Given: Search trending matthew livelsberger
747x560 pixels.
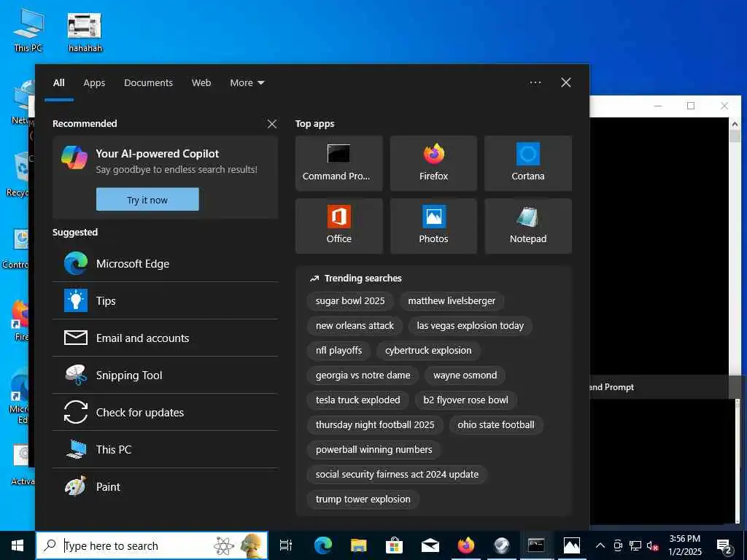Looking at the screenshot, I should point(452,301).
